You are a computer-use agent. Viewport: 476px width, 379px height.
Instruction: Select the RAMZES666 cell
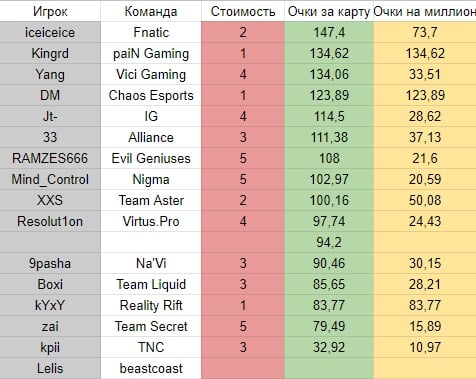coord(50,158)
